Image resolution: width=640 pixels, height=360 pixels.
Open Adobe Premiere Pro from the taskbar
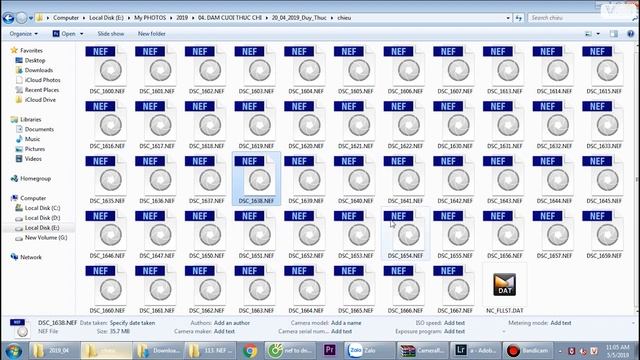tap(330, 351)
